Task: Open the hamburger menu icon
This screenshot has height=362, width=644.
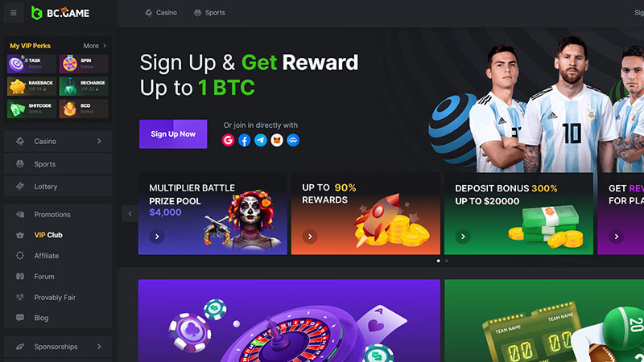Action: (14, 13)
